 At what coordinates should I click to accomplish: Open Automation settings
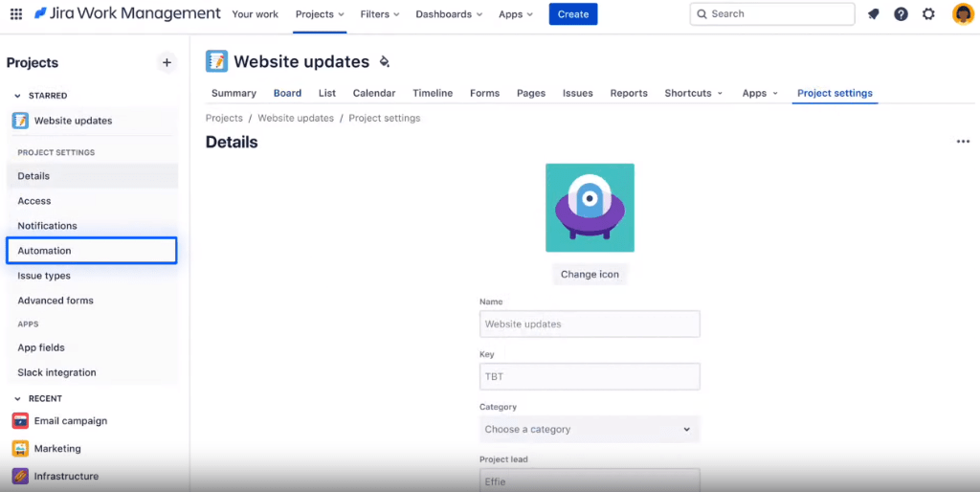tap(92, 251)
